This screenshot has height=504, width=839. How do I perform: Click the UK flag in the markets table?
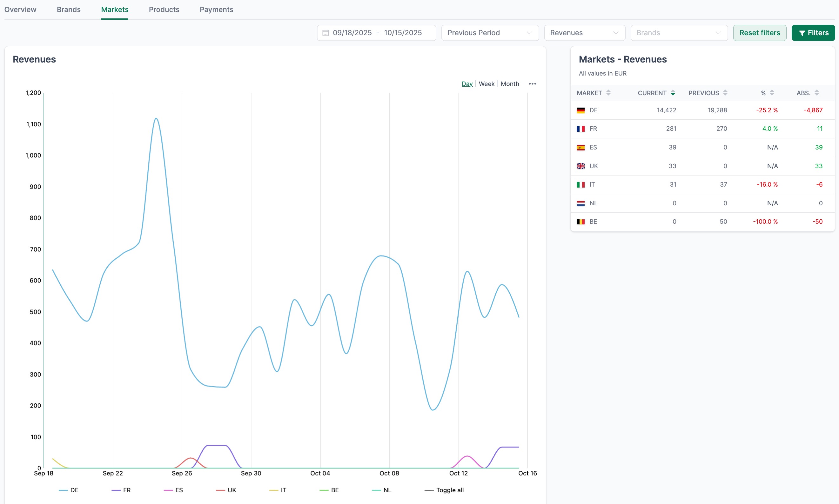[x=581, y=166]
